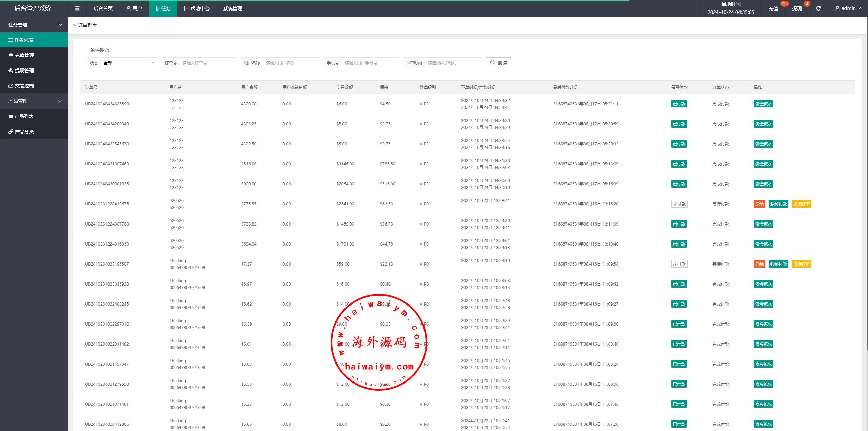Open the 状态 全部 dropdown
868x431 pixels.
pos(129,63)
